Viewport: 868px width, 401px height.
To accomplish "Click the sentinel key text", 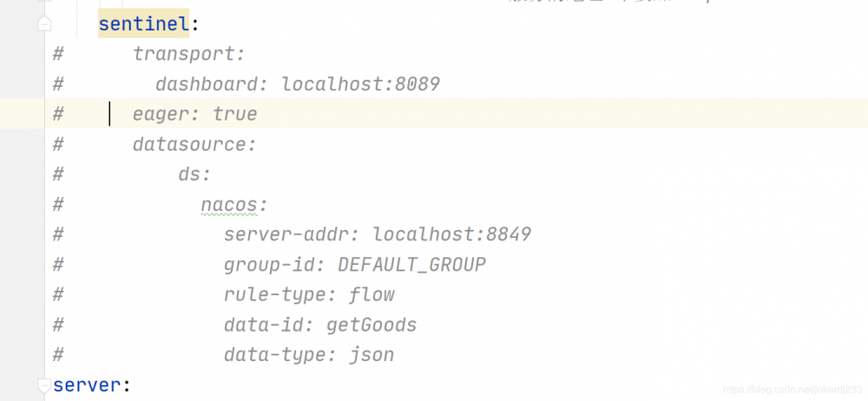I will [143, 24].
